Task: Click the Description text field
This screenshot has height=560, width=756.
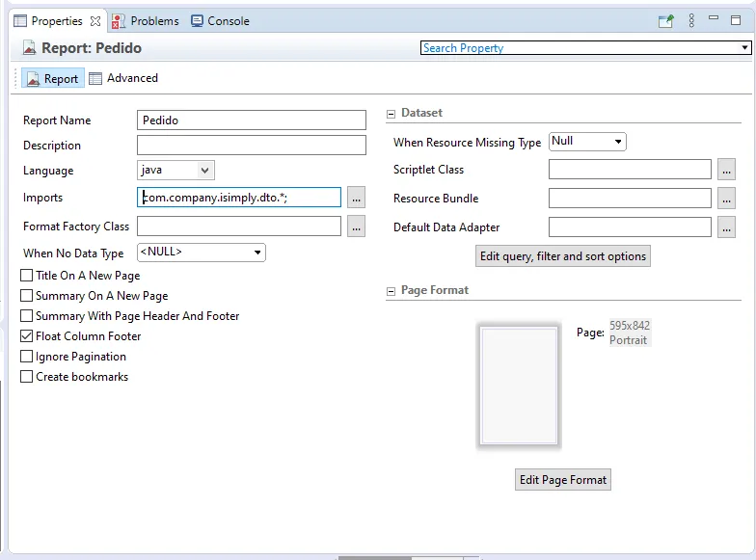Action: pos(251,145)
